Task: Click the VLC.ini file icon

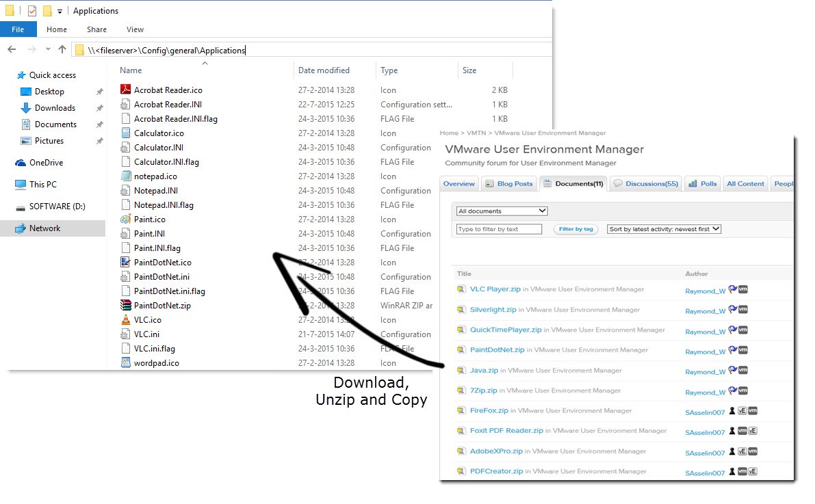Action: tap(125, 334)
